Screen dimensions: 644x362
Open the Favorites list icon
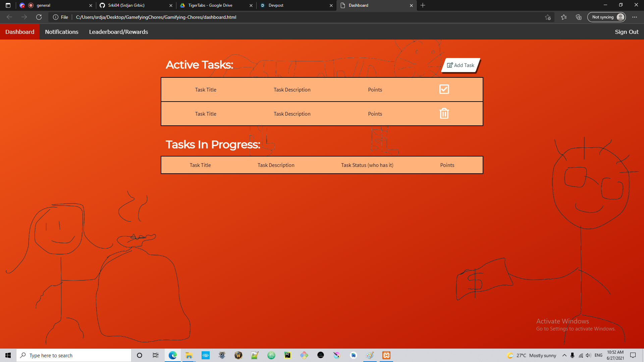point(563,17)
